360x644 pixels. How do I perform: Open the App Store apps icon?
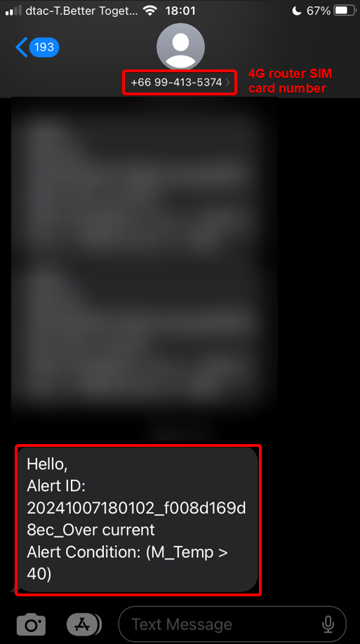pos(84,624)
